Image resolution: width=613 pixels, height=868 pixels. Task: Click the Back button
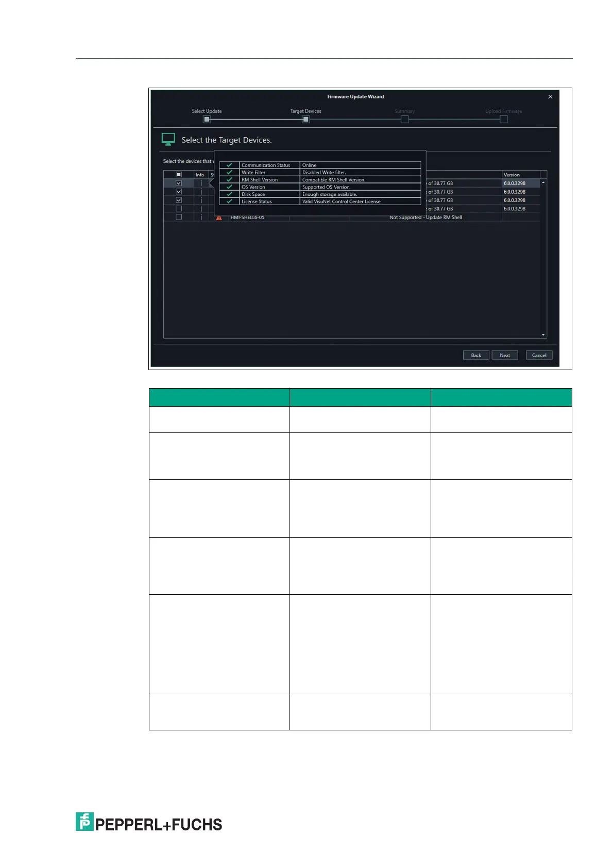(x=476, y=355)
